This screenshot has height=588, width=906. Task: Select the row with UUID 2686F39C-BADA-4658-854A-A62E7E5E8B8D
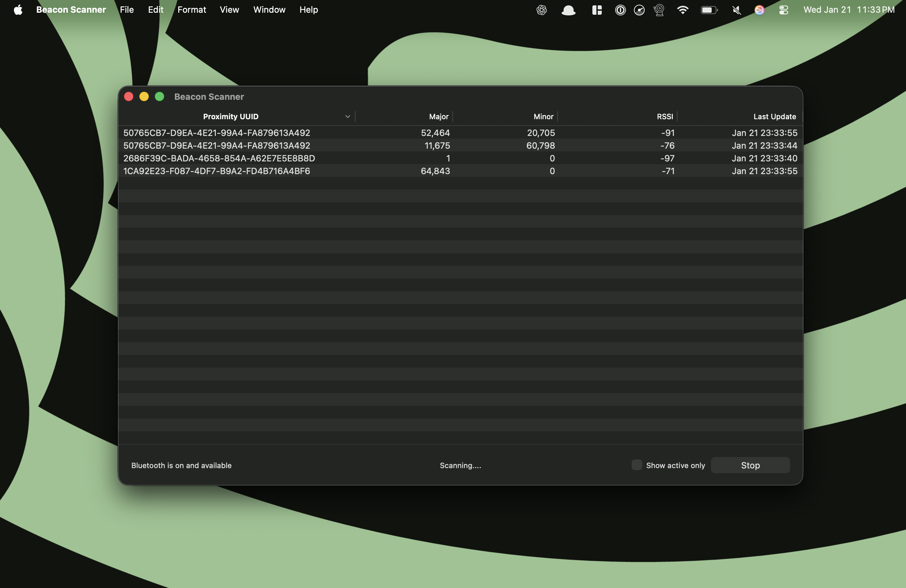pos(460,158)
